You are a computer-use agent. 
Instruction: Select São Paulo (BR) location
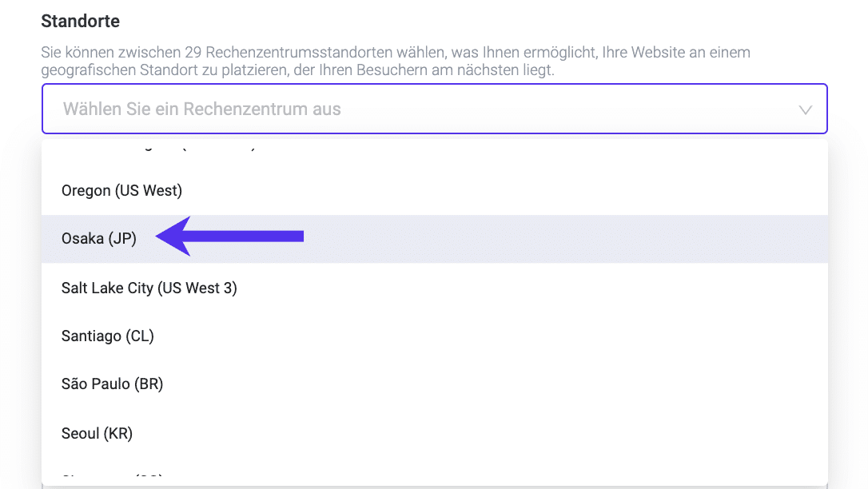pos(112,384)
